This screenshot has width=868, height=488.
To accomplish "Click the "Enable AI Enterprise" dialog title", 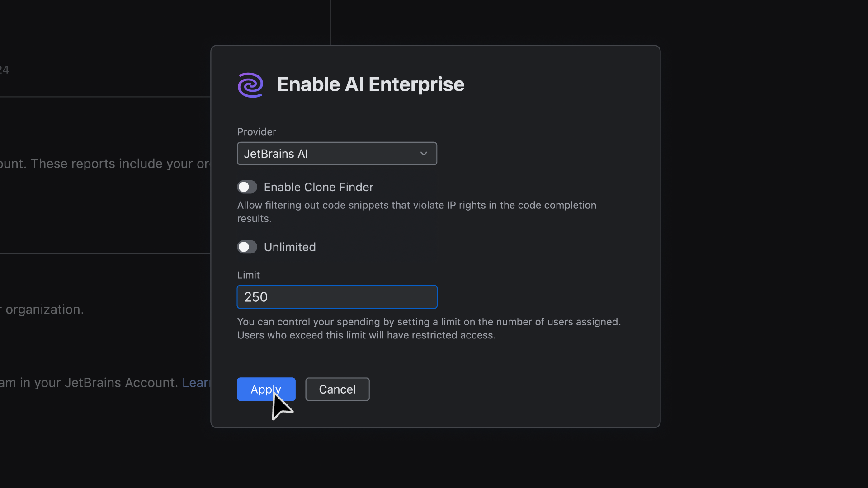I will coord(371,84).
